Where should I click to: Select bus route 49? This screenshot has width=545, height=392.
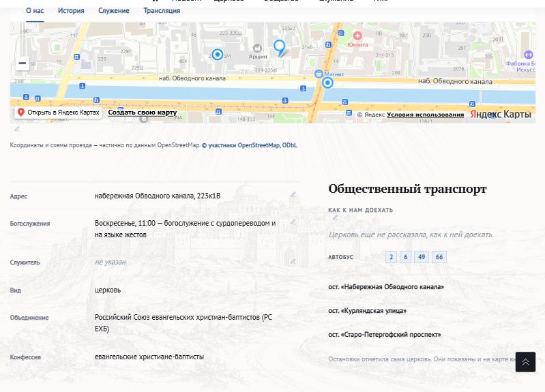422,257
